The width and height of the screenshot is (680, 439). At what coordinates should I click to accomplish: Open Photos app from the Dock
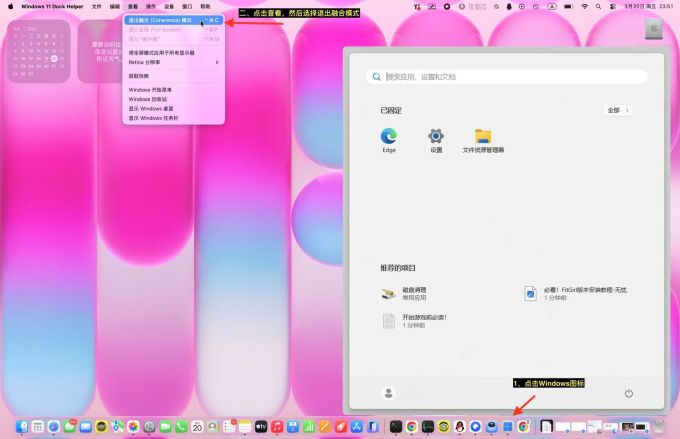point(133,427)
